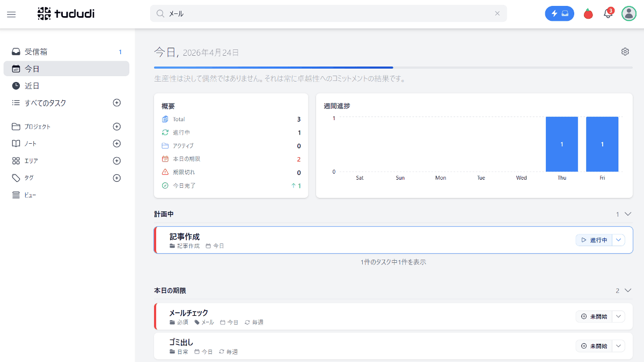Screen dimensions: 644x362
Task: Click the hamburger menu icon
Action: (11, 14)
